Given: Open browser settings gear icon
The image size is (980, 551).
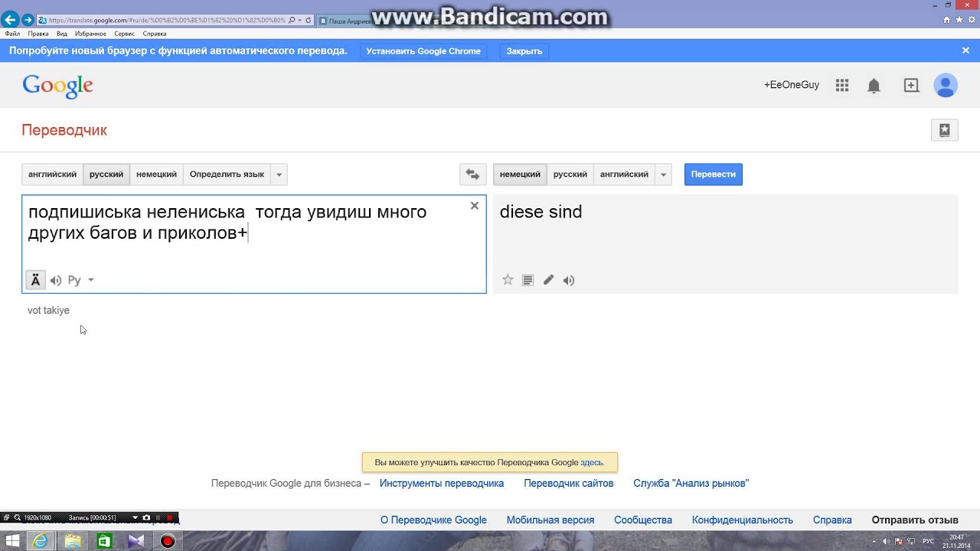Looking at the screenshot, I should click(x=970, y=21).
